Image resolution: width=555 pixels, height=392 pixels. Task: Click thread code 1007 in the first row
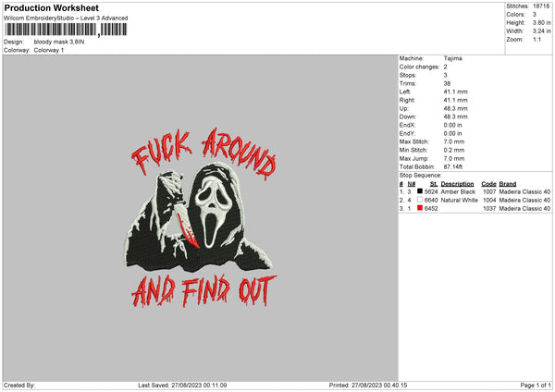(489, 191)
